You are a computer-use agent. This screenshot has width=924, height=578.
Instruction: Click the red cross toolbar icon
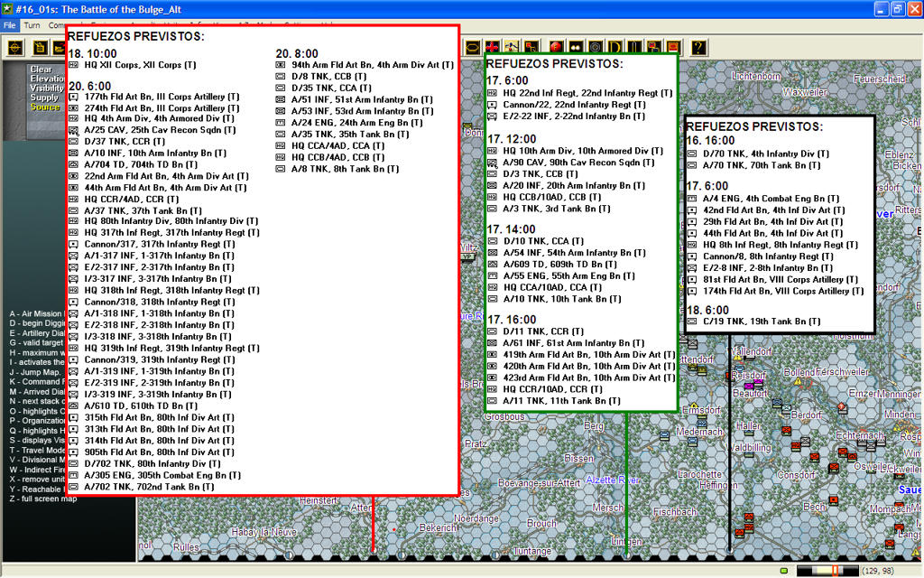coord(492,46)
